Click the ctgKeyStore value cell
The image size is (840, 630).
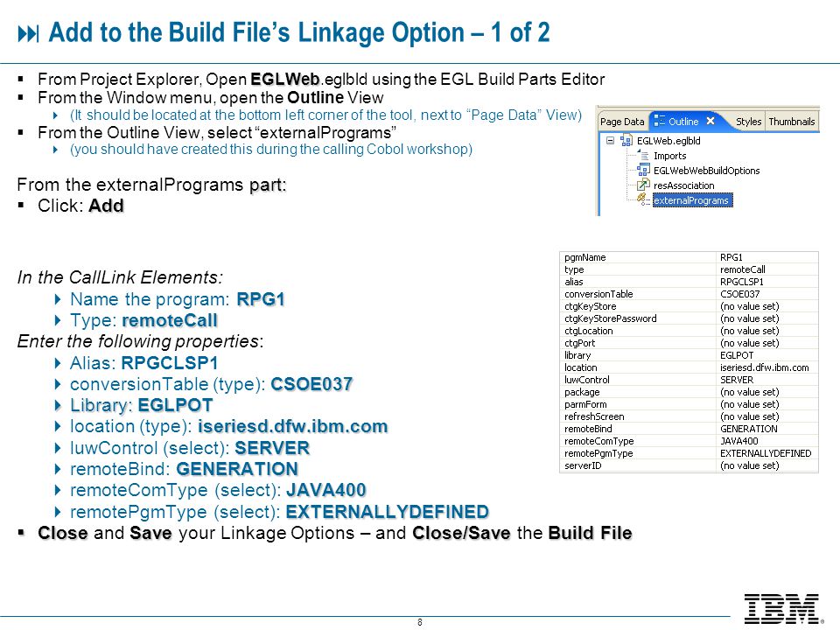[767, 306]
